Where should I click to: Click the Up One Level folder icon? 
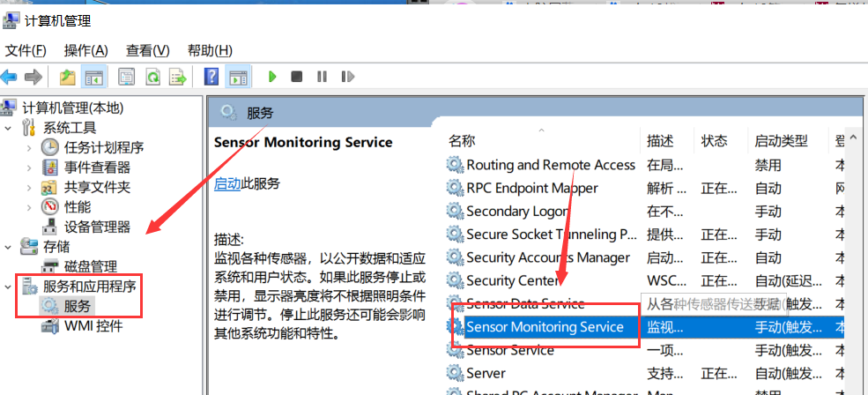(x=68, y=78)
